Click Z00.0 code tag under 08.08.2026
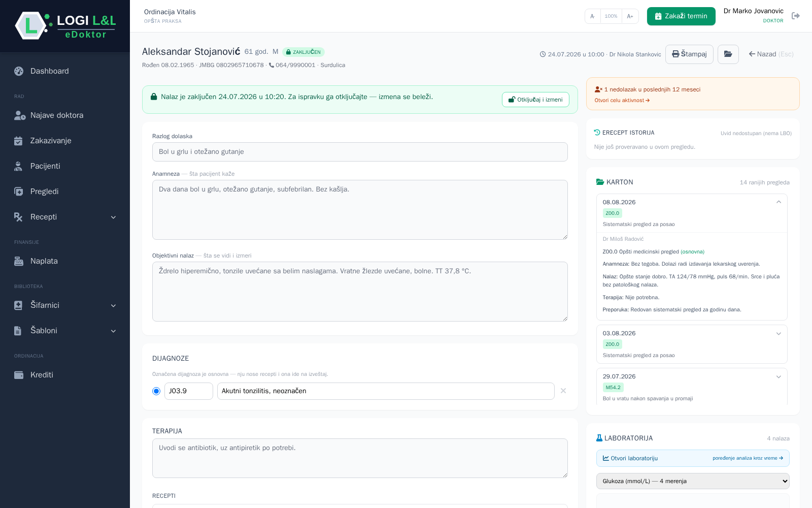Image resolution: width=812 pixels, height=508 pixels. pyautogui.click(x=613, y=213)
